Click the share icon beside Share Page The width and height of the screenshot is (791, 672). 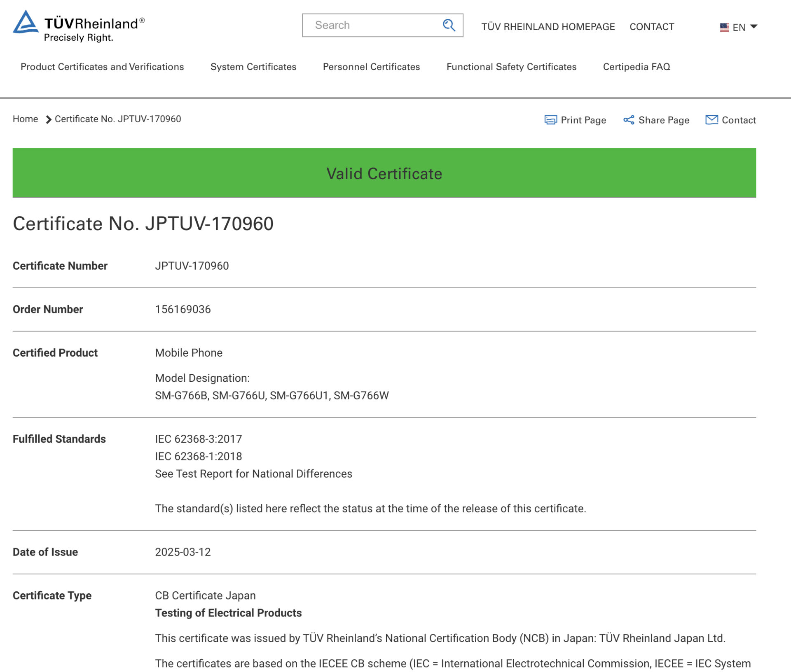click(628, 120)
